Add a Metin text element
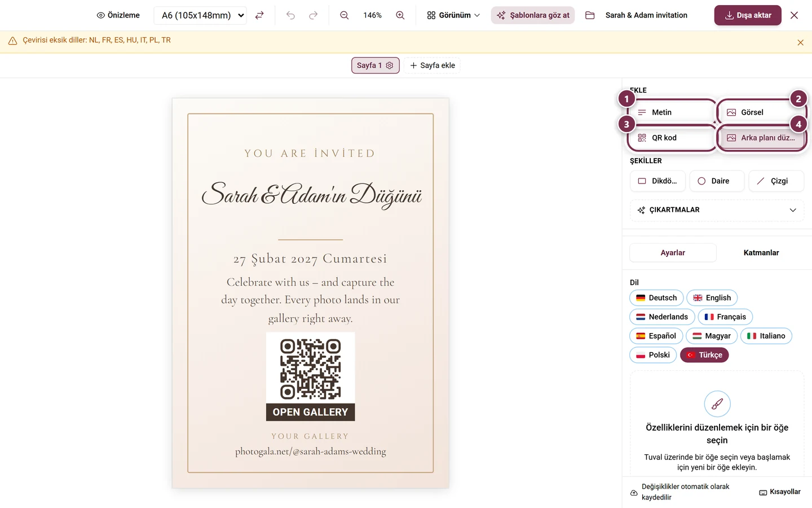 [x=672, y=112]
